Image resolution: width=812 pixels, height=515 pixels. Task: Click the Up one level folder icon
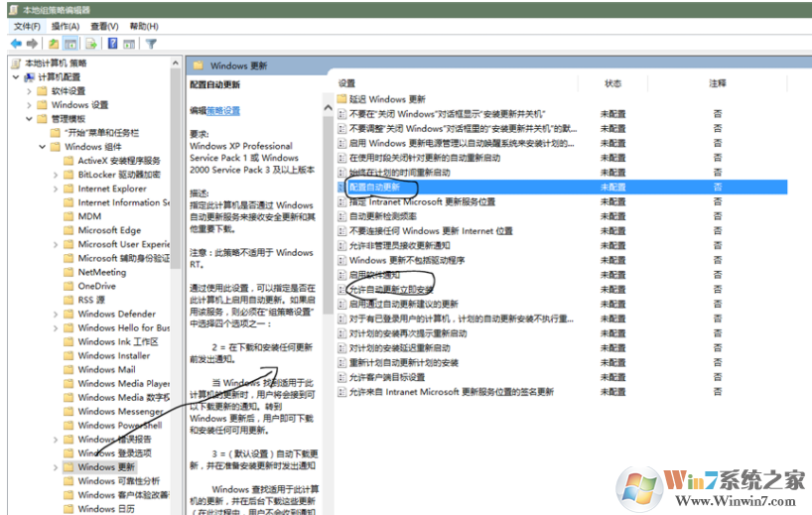point(54,44)
